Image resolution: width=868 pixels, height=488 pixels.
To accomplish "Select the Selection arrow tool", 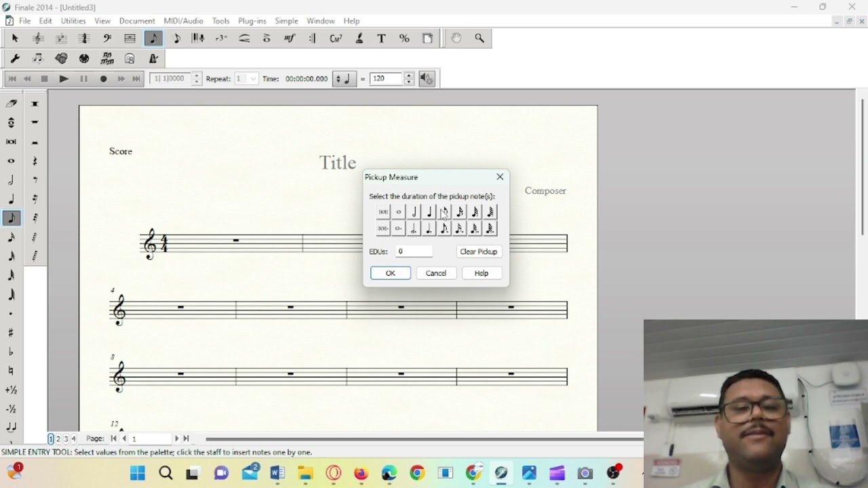I will coord(15,39).
